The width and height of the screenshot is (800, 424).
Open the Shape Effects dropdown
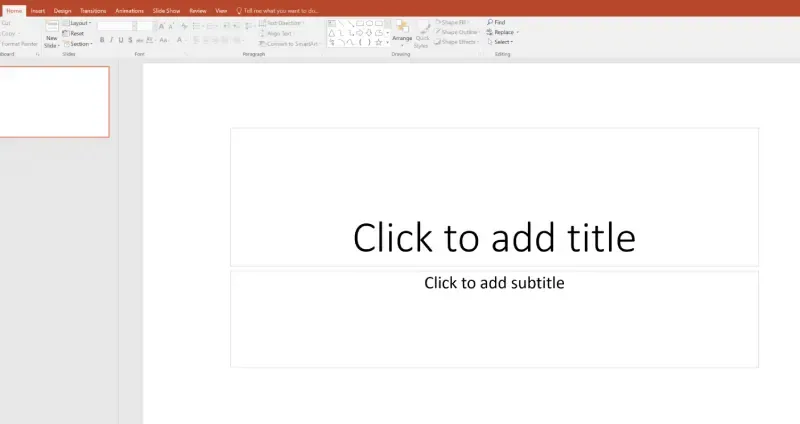click(x=457, y=42)
